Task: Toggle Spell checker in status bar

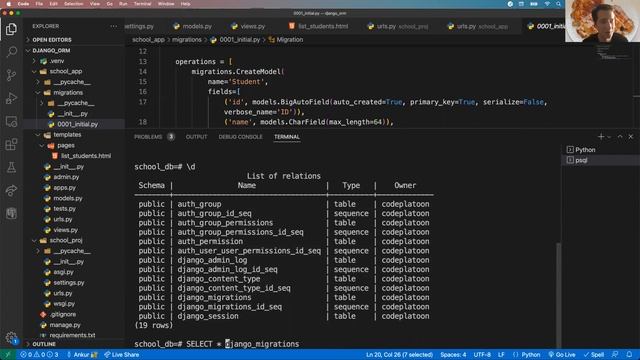Action: pos(594,355)
